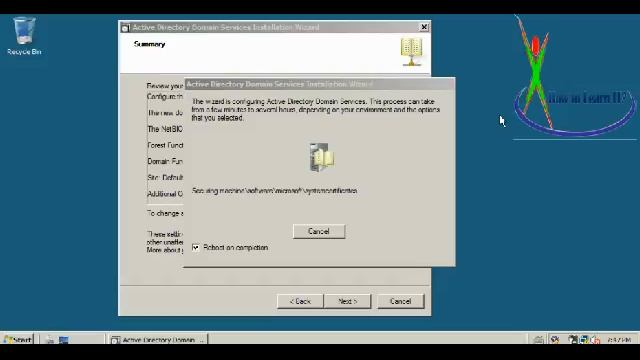This screenshot has height=360, width=640.
Task: Click the server icon in quick launch
Action: [x=50, y=339]
